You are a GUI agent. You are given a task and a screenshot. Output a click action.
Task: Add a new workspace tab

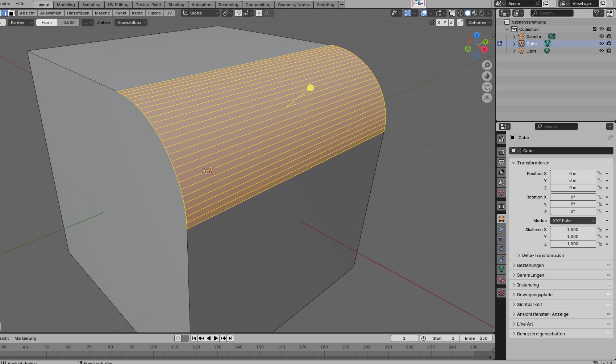click(341, 5)
